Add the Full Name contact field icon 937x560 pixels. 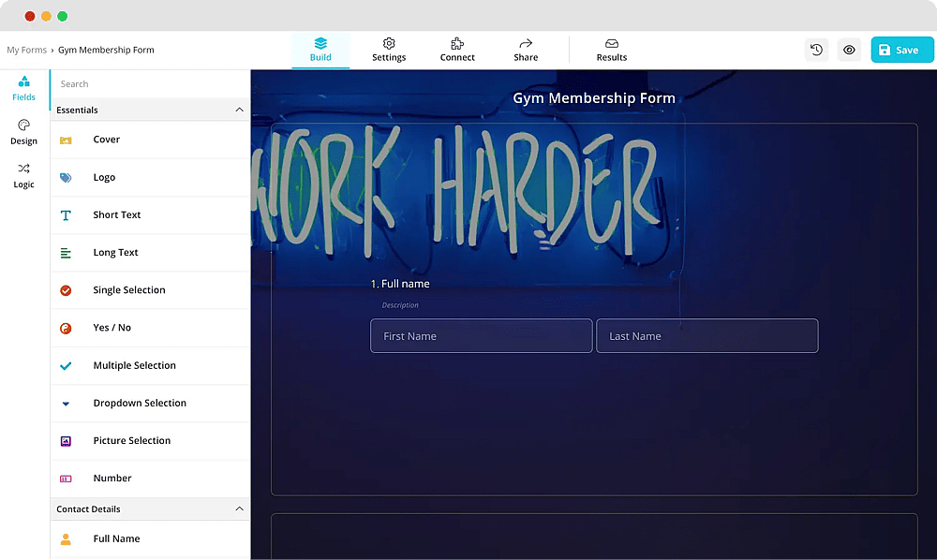(x=66, y=539)
